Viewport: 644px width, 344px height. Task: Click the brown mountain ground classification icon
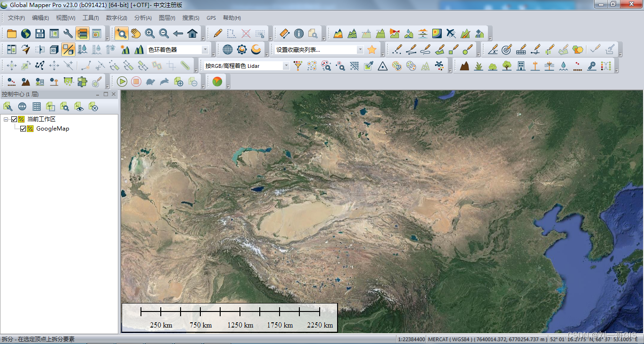point(464,66)
